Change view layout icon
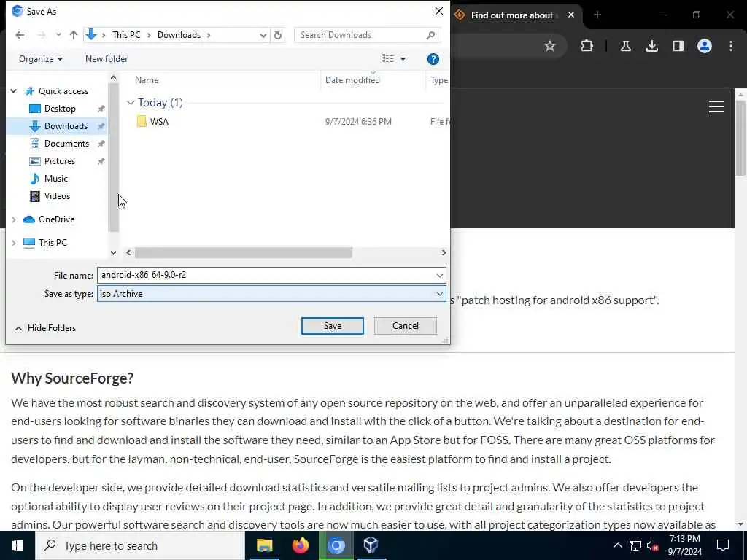Screen dimensions: 747x560 point(387,58)
